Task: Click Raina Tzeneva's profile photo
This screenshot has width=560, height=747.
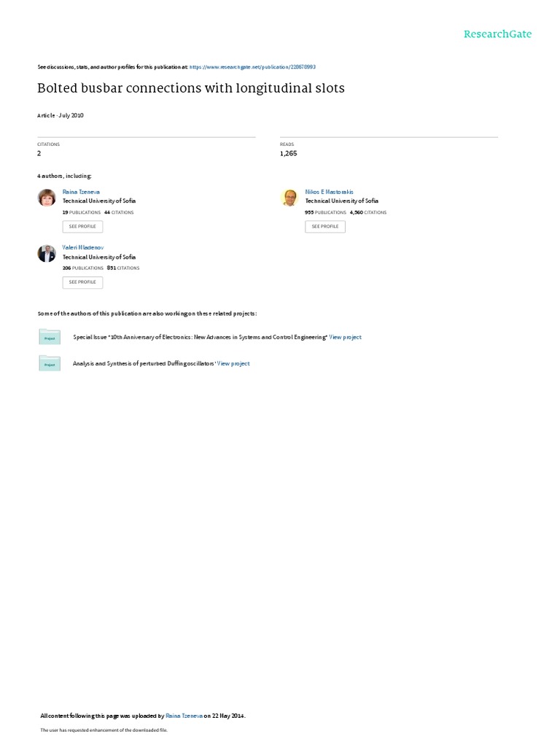Action: click(x=47, y=197)
